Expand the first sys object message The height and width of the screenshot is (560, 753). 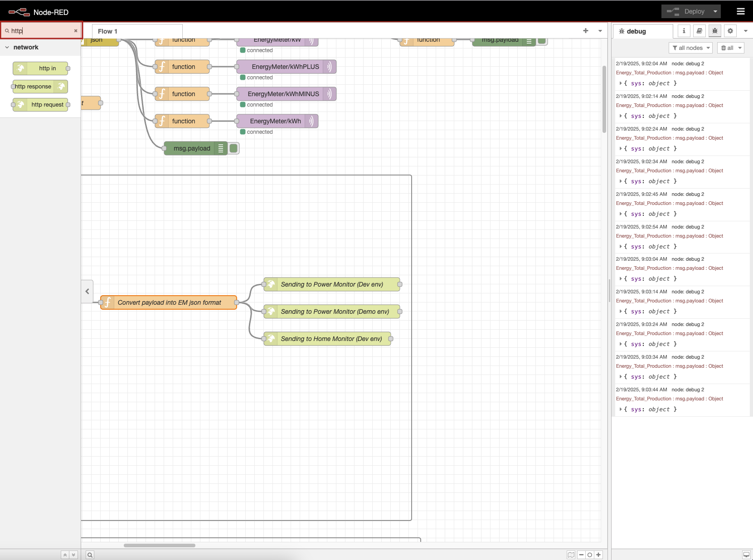(621, 83)
